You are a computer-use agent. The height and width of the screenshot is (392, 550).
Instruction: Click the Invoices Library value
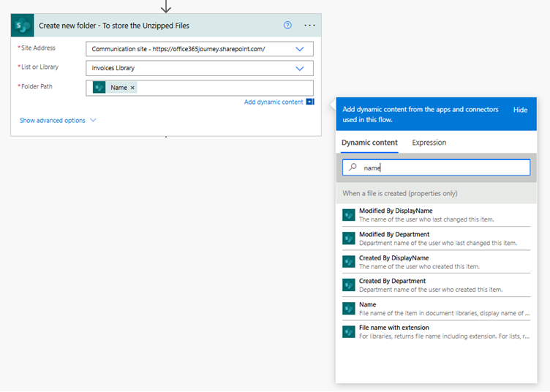tap(113, 68)
